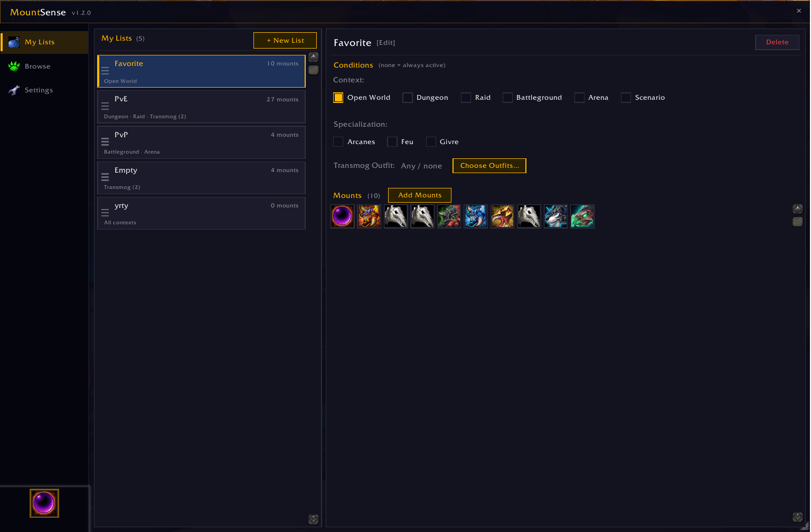Select the PvE list with 27 mounts
The image size is (811, 532).
[201, 107]
